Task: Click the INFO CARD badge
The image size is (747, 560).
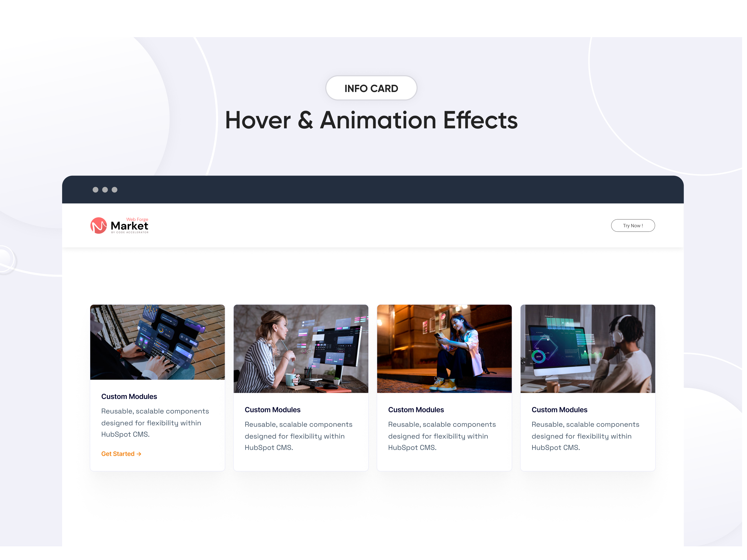Action: coord(371,88)
